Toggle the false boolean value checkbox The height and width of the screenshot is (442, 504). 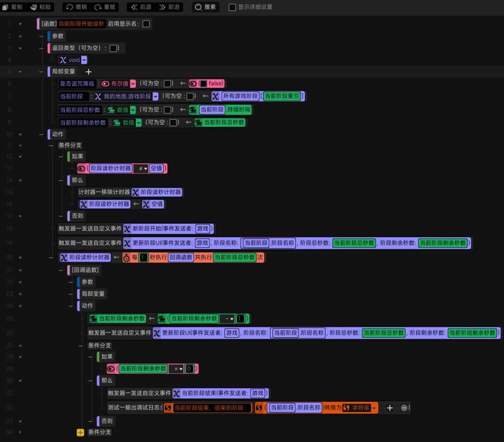[x=203, y=84]
